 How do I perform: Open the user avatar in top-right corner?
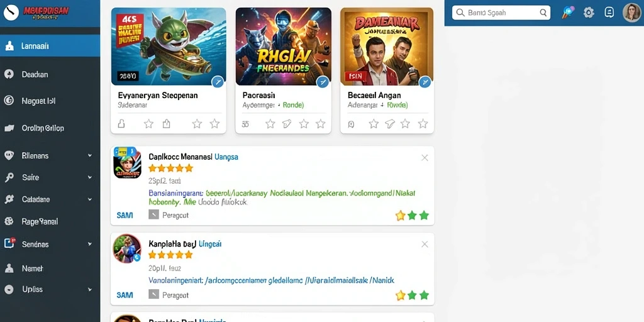pos(631,13)
